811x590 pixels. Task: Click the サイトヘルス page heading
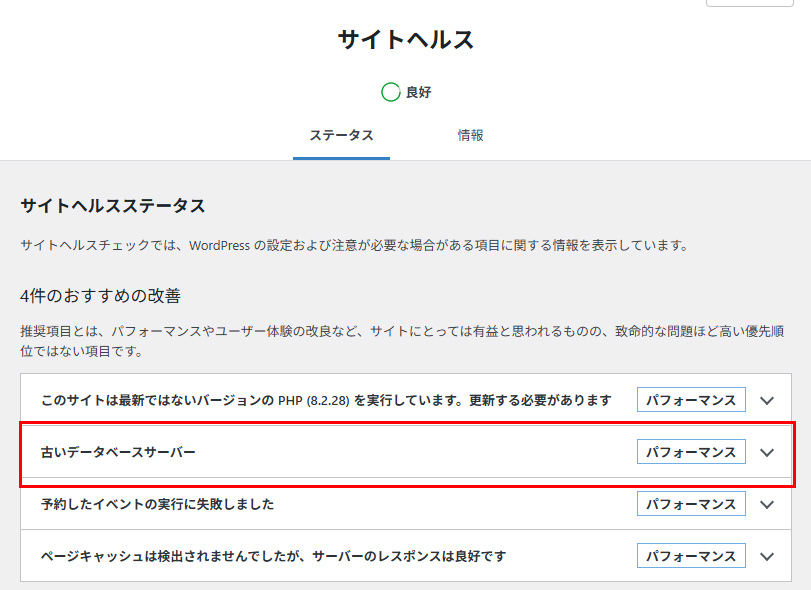405,40
